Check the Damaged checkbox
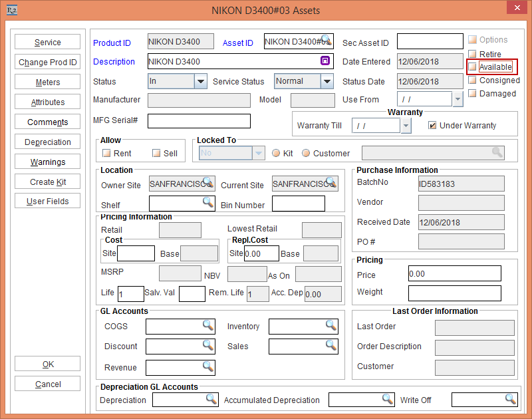Image resolution: width=532 pixels, height=419 pixels. coord(472,93)
